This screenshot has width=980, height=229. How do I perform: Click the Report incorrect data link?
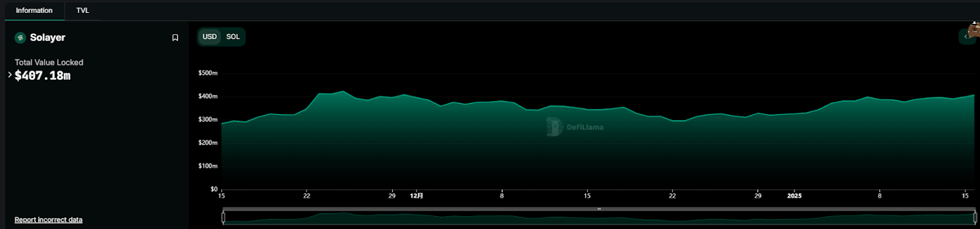tap(48, 220)
